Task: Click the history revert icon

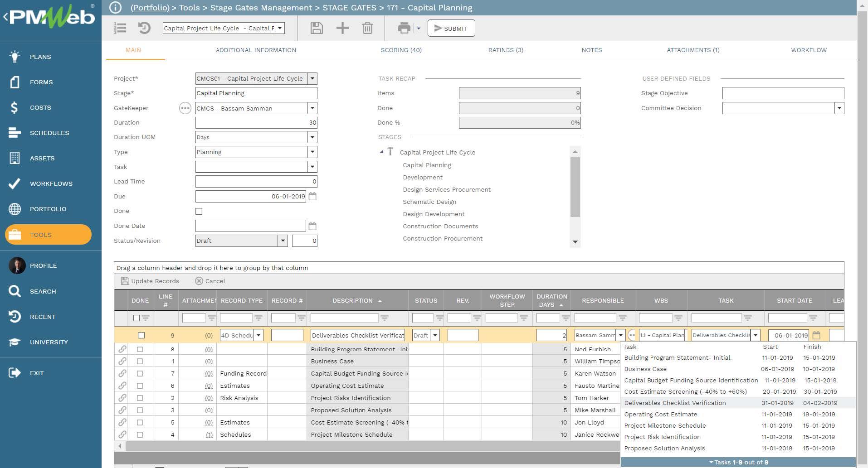Action: 144,28
